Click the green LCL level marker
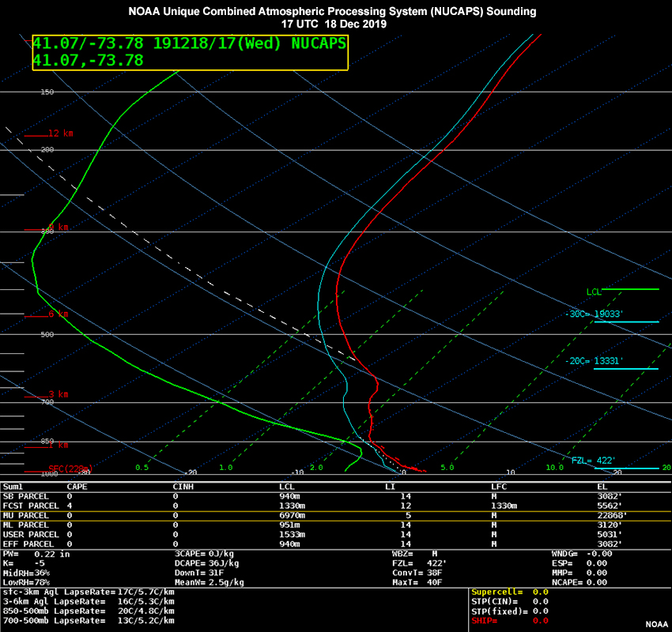This screenshot has height=632, width=672. coord(623,292)
